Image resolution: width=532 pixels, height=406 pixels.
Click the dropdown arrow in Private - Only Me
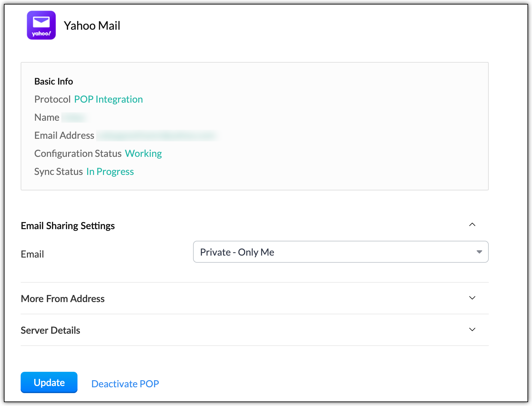pyautogui.click(x=479, y=252)
